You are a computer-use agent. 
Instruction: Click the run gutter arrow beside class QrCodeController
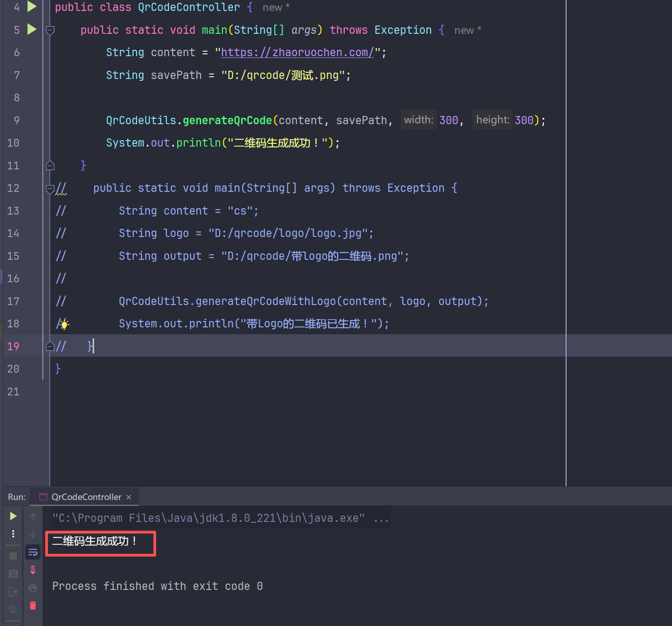(31, 6)
